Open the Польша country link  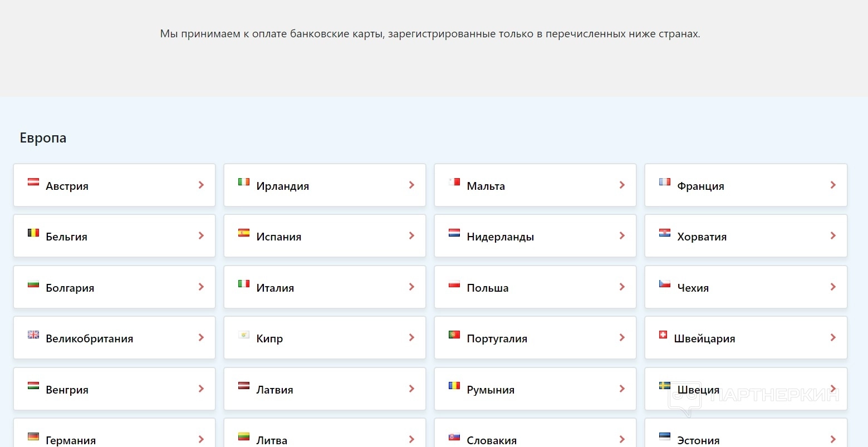tap(488, 288)
